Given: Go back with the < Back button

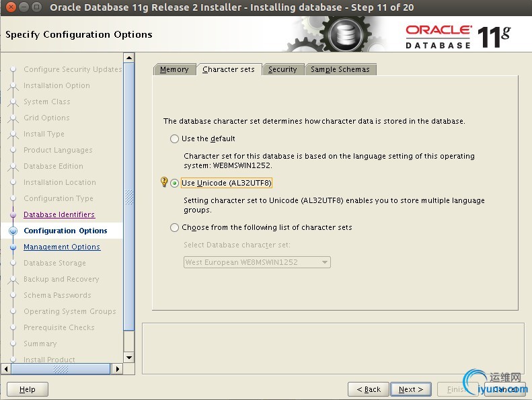Looking at the screenshot, I should coord(369,389).
